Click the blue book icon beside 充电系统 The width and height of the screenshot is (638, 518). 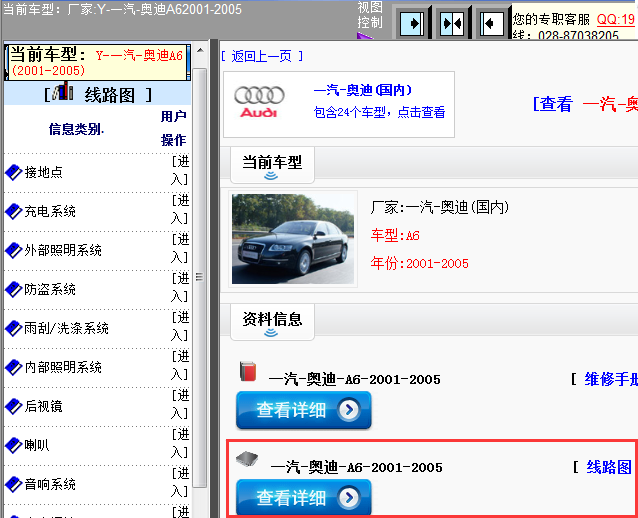click(13, 211)
